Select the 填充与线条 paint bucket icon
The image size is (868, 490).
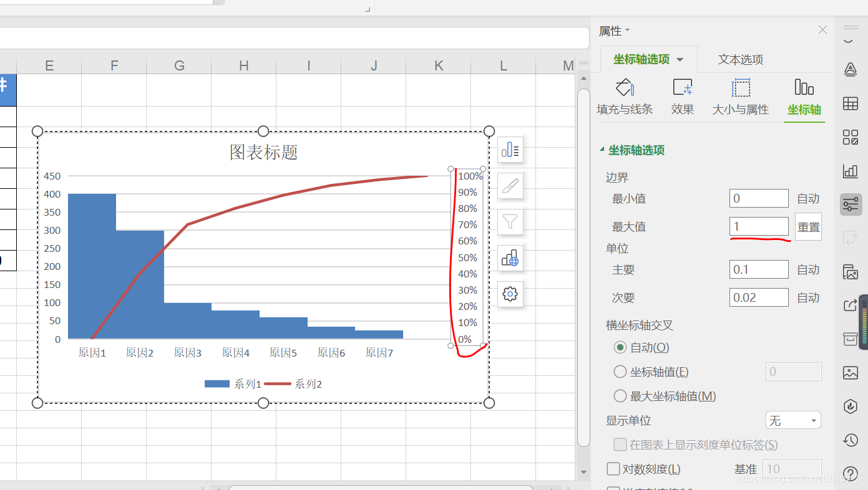pyautogui.click(x=625, y=87)
